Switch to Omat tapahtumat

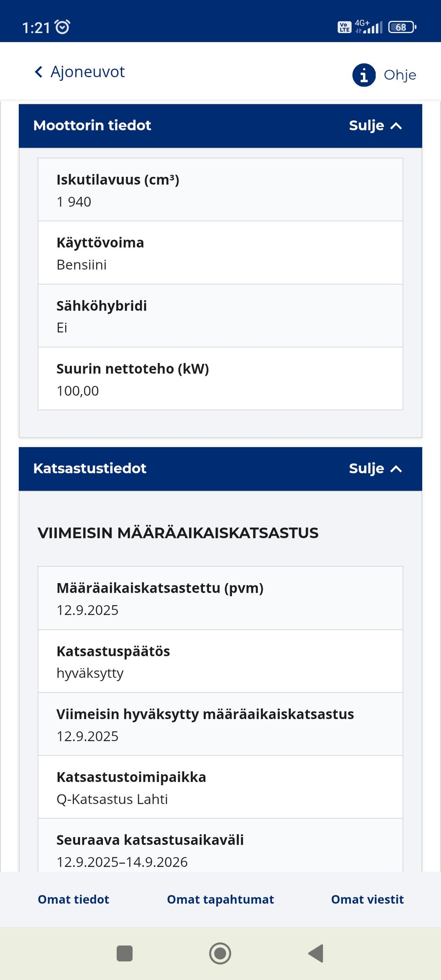pyautogui.click(x=220, y=899)
